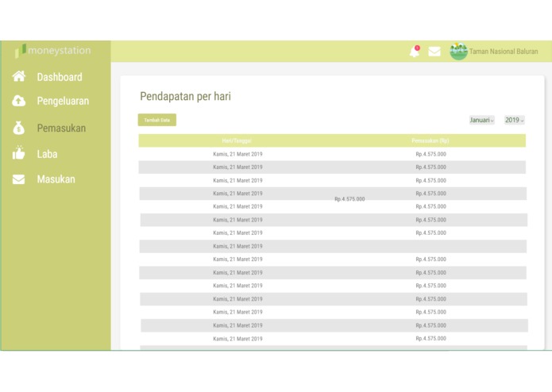Go to the Pengeluaran menu item

tap(63, 101)
